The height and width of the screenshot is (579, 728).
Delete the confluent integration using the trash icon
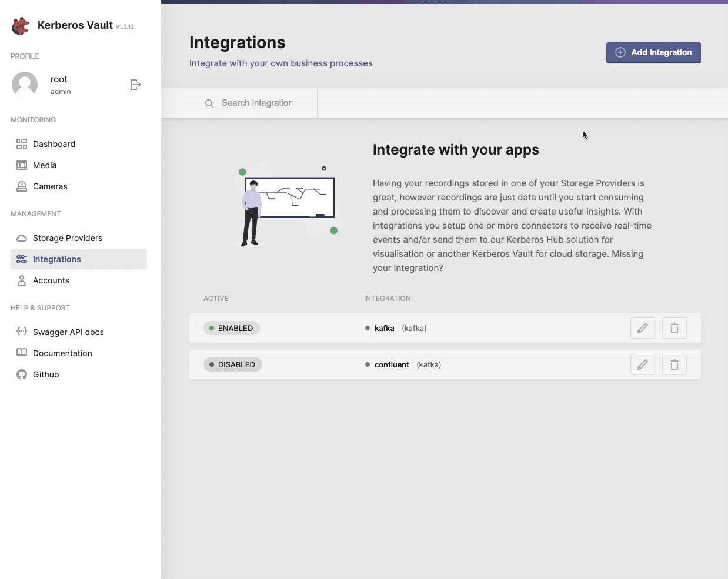coord(674,364)
